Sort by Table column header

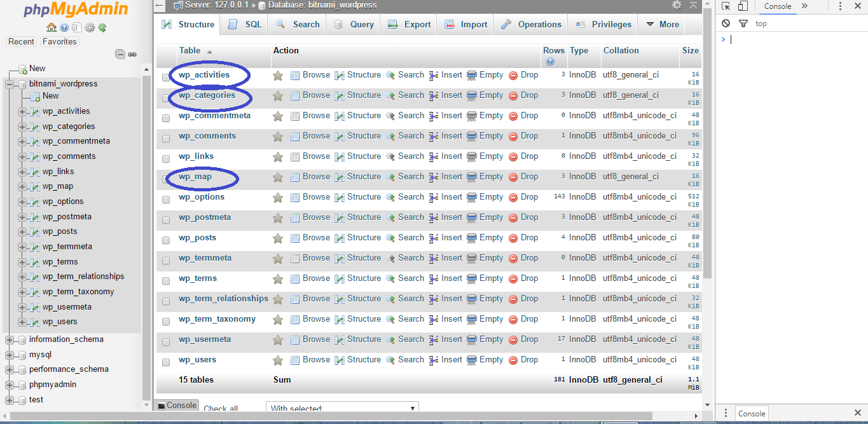[189, 51]
